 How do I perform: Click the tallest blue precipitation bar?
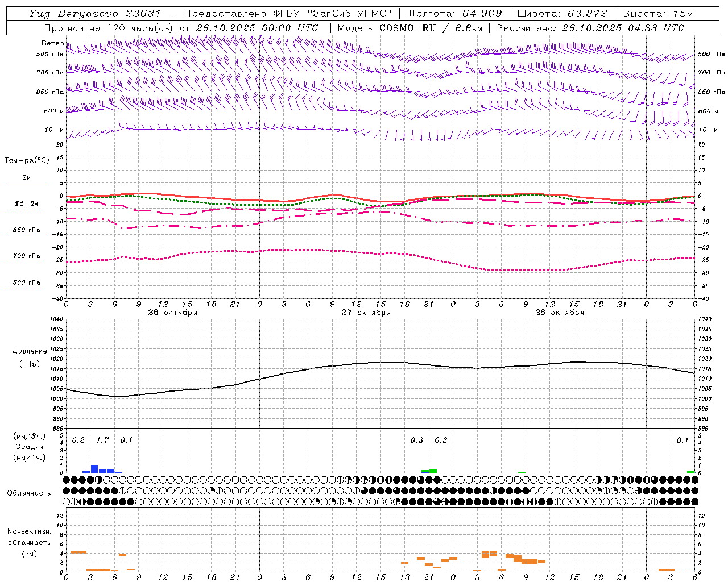pos(94,469)
